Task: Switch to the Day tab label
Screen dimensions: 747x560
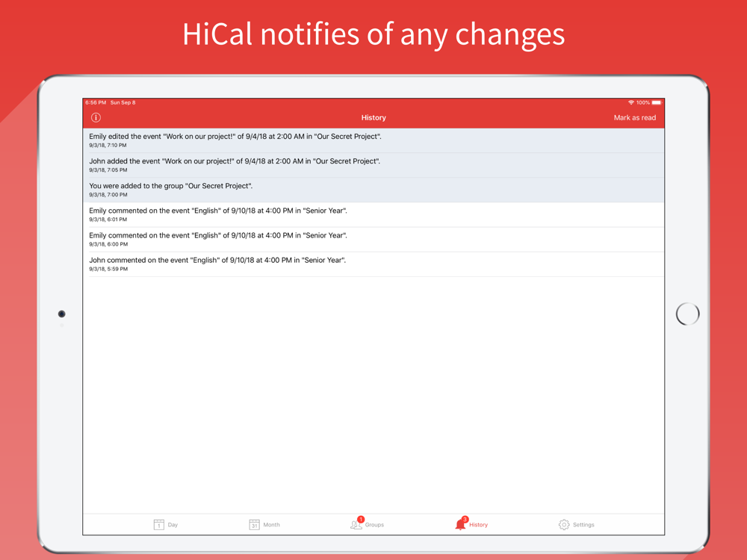Action: [x=173, y=525]
